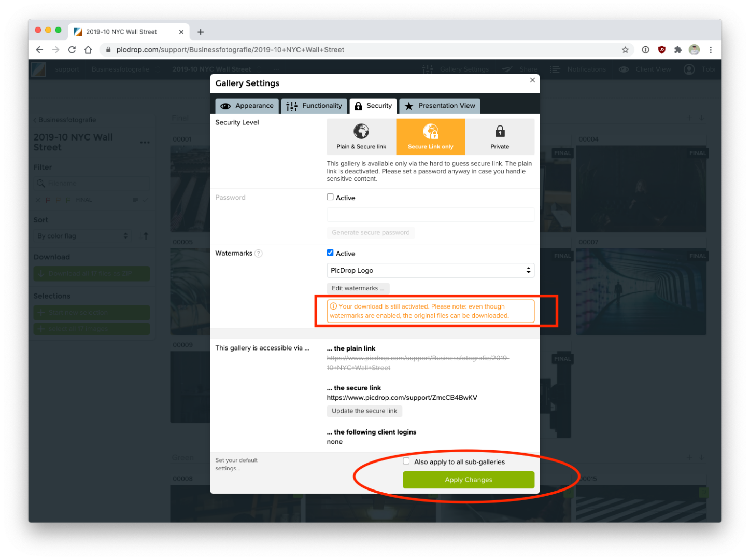750x560 pixels.
Task: Set security level to Private
Action: 500,137
